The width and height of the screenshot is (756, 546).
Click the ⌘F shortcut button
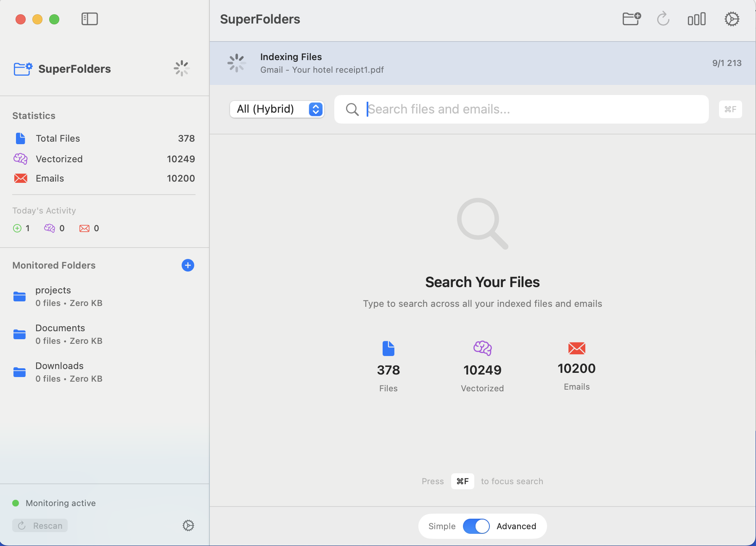730,109
